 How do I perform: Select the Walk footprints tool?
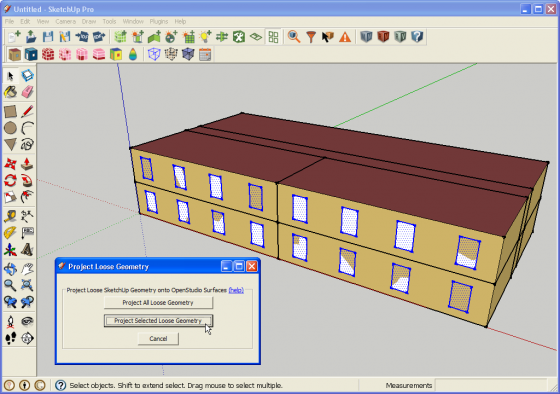point(10,338)
